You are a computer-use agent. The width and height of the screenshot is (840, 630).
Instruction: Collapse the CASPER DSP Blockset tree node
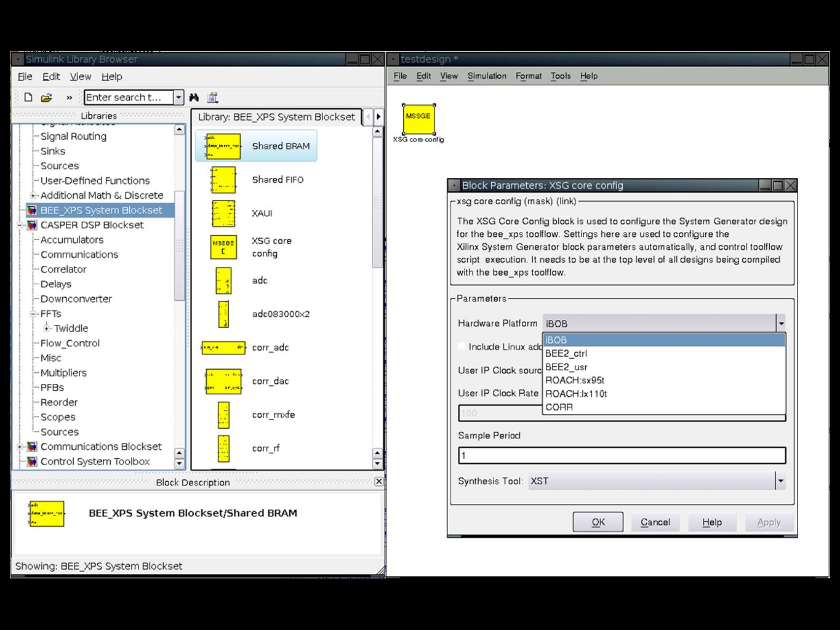pos(20,225)
